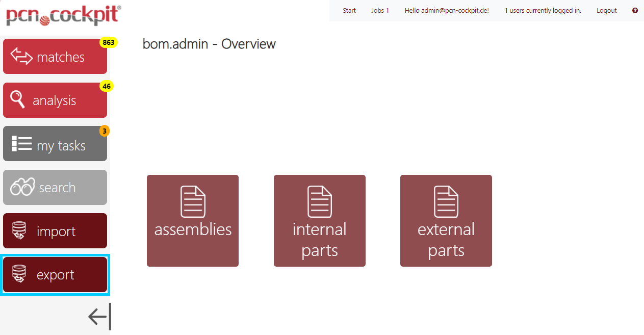Screen dimensions: 644x335
Task: Click the Hello admin@pcn-cockpit.de! greeting
Action: (447, 10)
